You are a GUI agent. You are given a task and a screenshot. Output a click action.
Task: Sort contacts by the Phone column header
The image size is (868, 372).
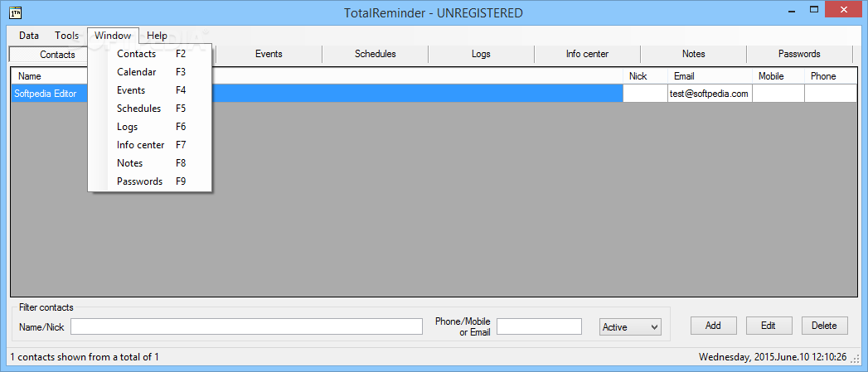click(831, 76)
